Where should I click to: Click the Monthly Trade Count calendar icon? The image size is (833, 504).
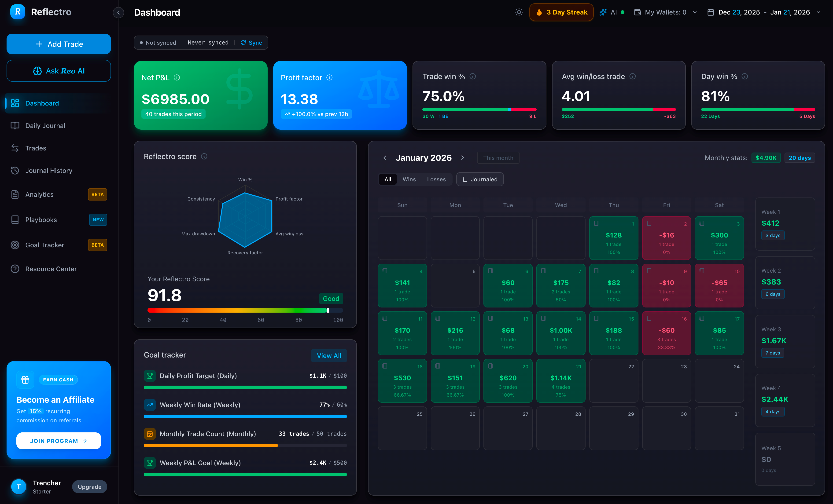click(150, 434)
